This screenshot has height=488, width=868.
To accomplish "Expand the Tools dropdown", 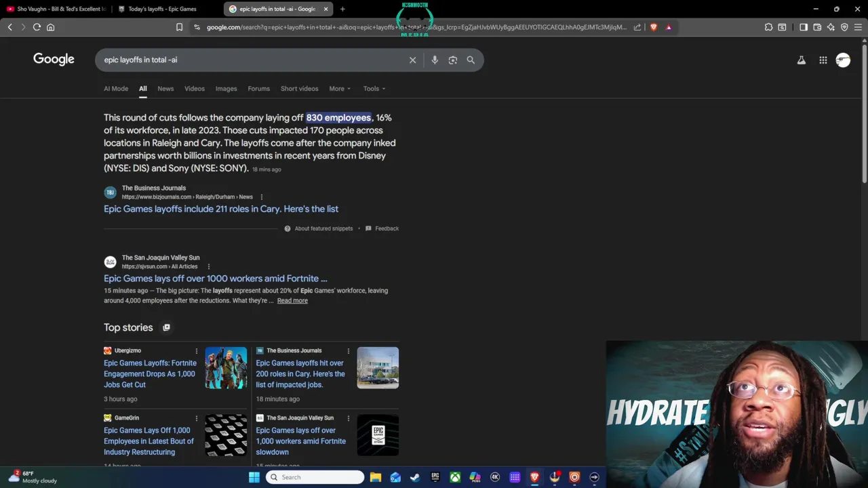I will pos(374,88).
